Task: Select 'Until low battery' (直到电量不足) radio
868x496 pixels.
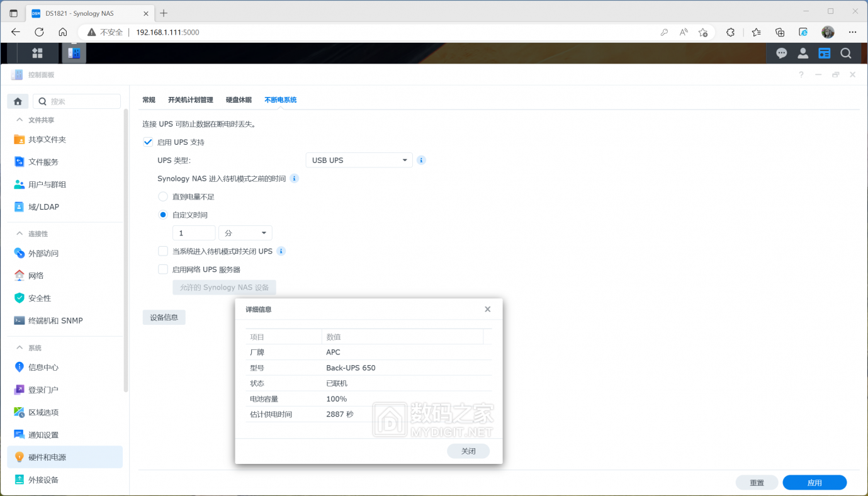Action: (163, 197)
